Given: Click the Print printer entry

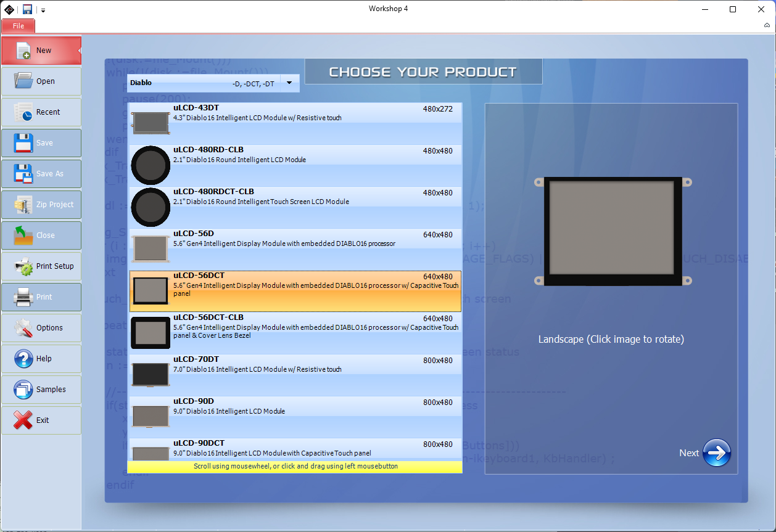Looking at the screenshot, I should coord(41,297).
